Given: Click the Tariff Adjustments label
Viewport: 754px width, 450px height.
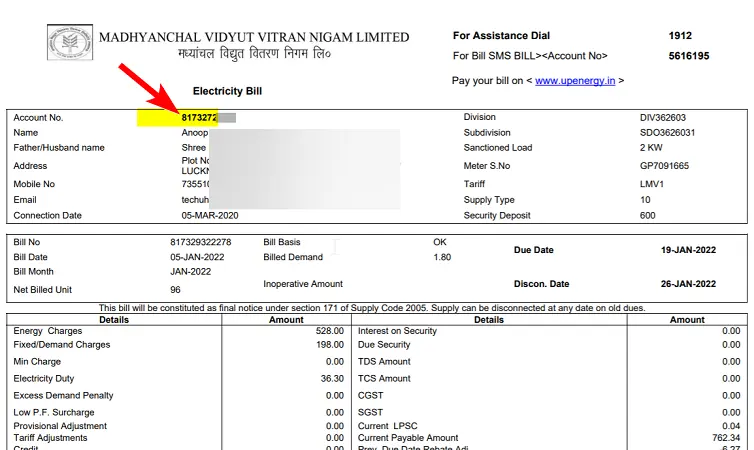Looking at the screenshot, I should tap(50, 438).
